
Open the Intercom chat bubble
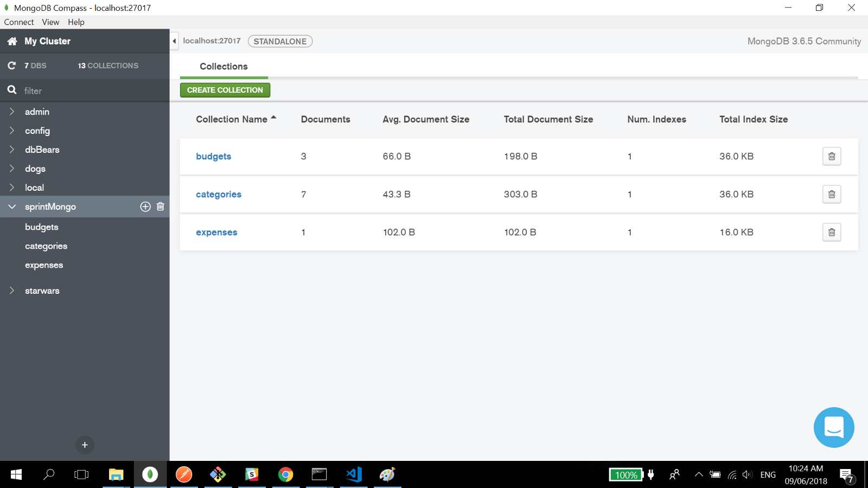tap(833, 427)
